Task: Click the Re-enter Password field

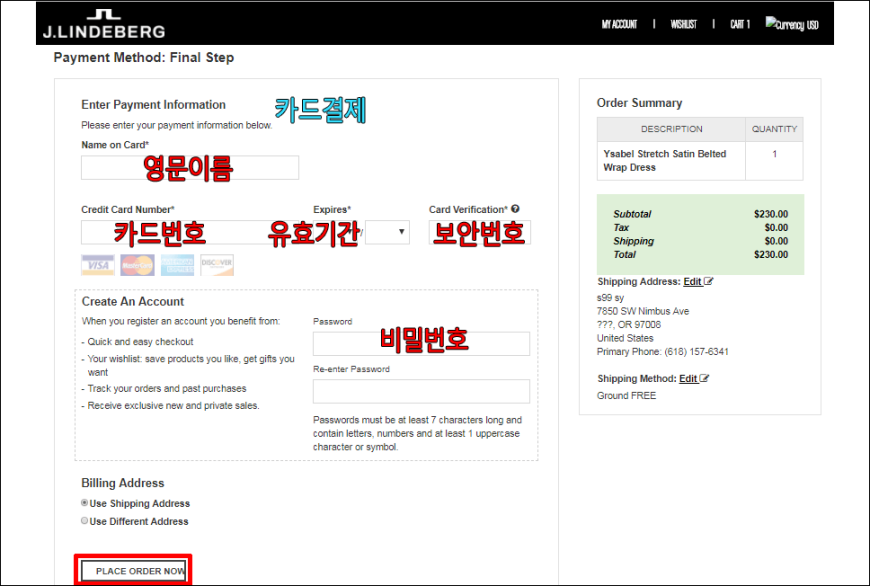Action: (421, 391)
